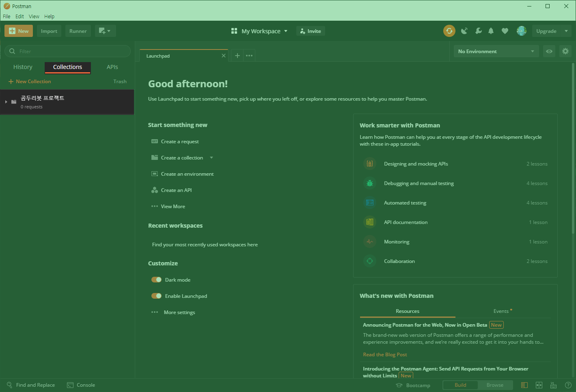Click the Automated testing icon

point(370,202)
